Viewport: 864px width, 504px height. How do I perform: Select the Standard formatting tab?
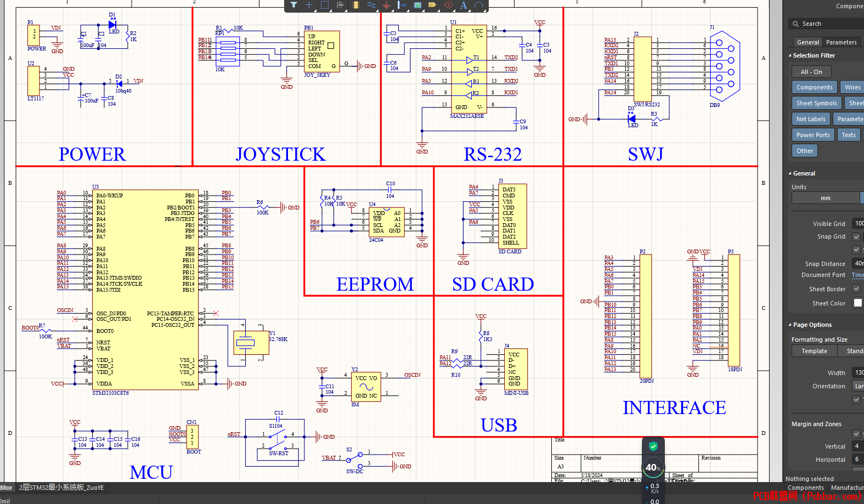click(x=851, y=351)
